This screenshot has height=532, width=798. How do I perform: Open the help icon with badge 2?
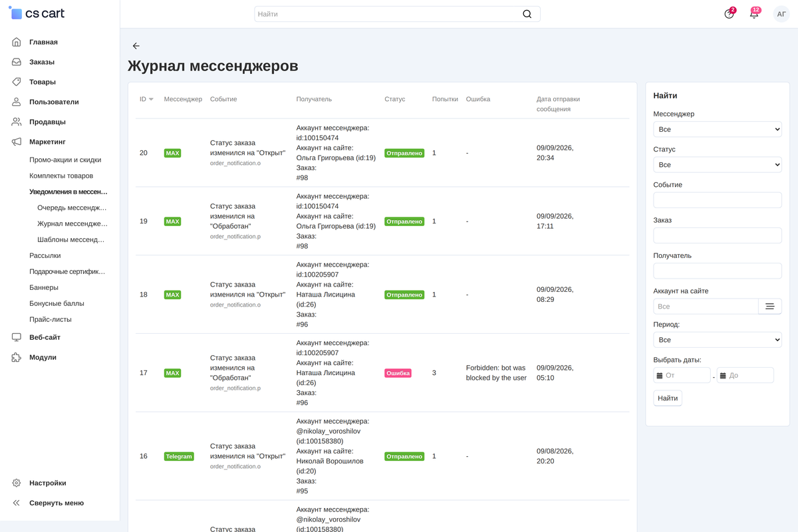(x=730, y=14)
